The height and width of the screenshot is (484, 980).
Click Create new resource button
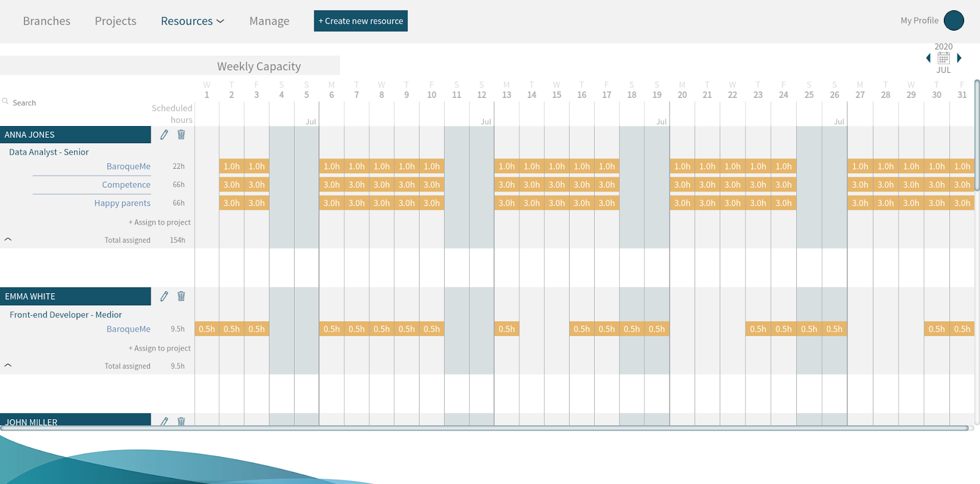coord(361,21)
